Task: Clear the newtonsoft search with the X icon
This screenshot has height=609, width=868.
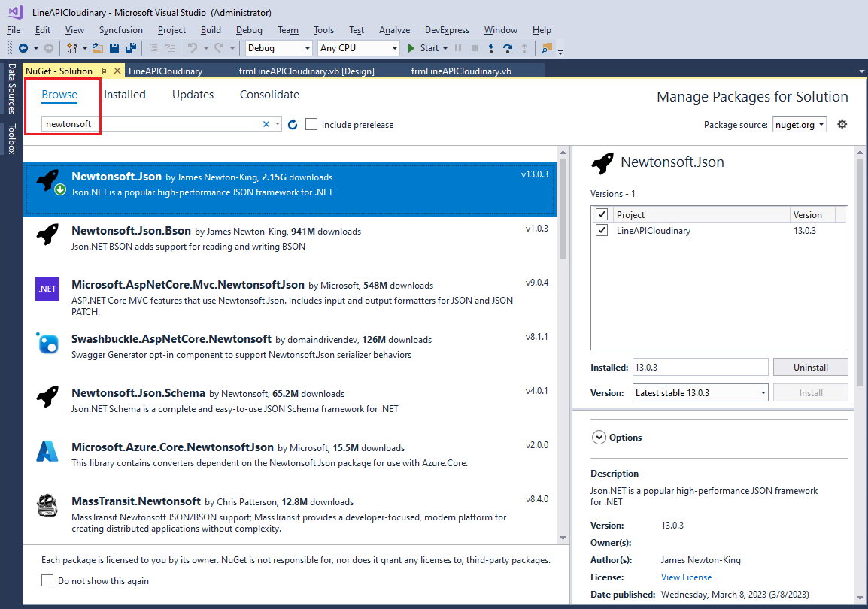Action: (266, 124)
